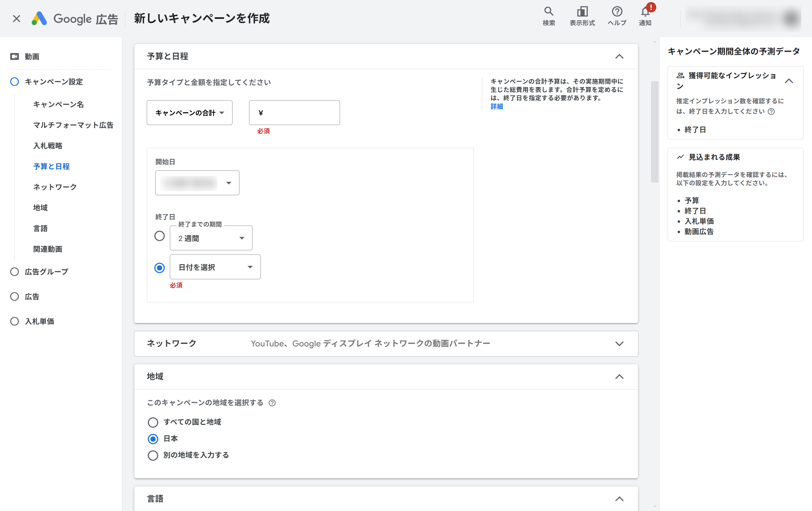
Task: Open the 詳細 link about total budget
Action: (497, 106)
